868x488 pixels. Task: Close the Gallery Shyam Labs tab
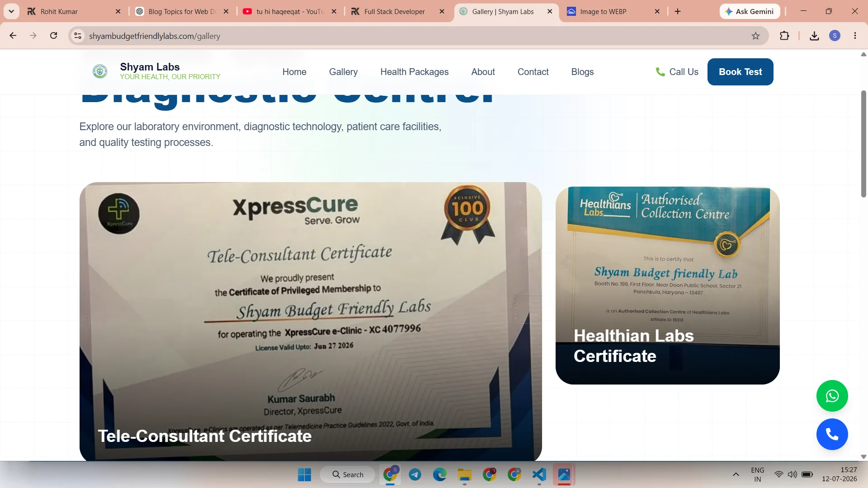[x=550, y=11]
